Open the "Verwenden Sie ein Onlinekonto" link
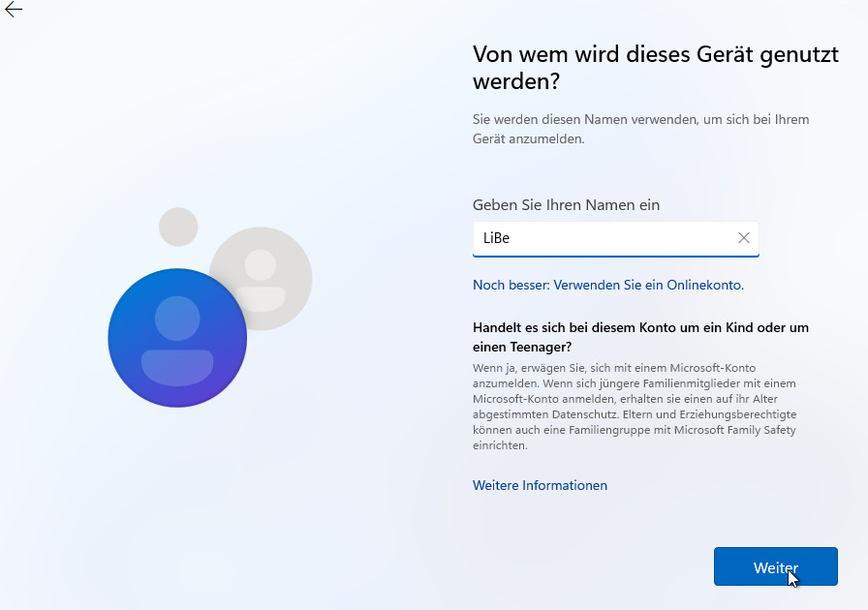This screenshot has width=868, height=610. 607,285
